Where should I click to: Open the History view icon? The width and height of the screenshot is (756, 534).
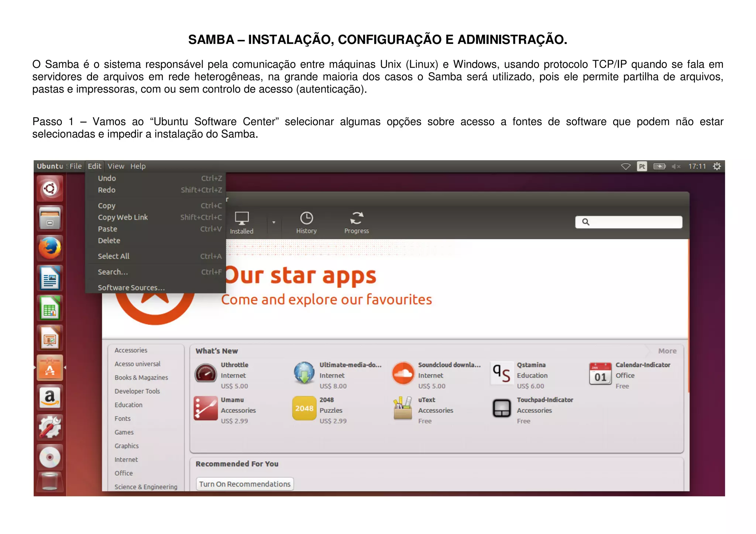coord(306,218)
